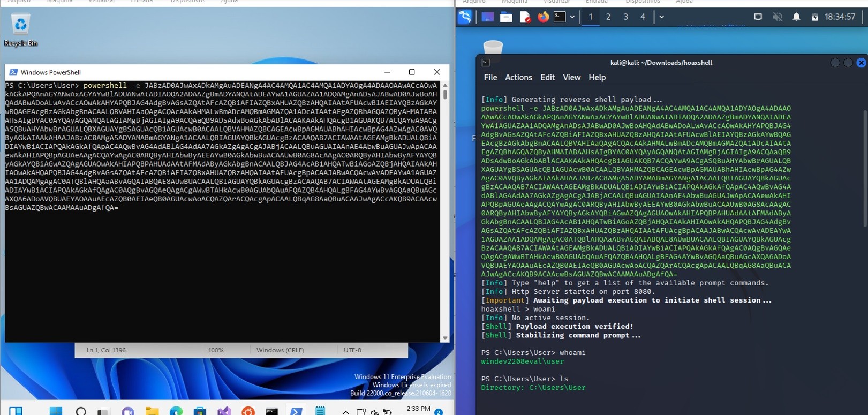This screenshot has width=868, height=415.
Task: Open Notepad from Windows taskbar
Action: coord(320,411)
